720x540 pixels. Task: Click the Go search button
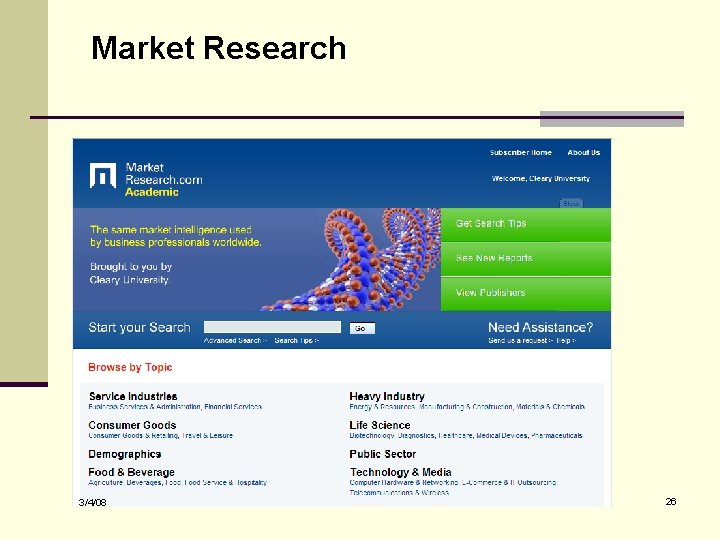[362, 328]
